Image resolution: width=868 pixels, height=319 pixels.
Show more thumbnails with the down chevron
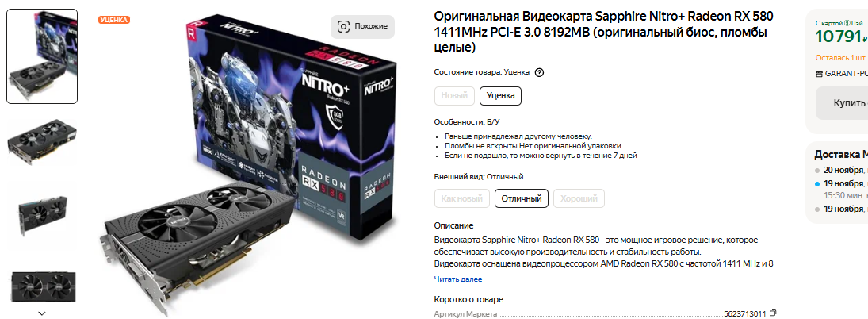pos(42,313)
